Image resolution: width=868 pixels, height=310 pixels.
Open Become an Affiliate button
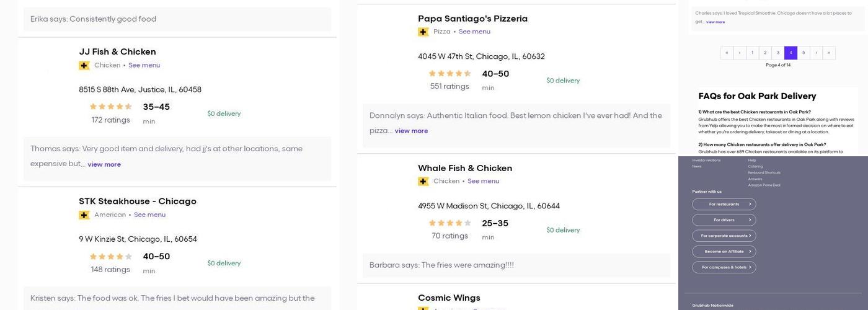coord(724,252)
